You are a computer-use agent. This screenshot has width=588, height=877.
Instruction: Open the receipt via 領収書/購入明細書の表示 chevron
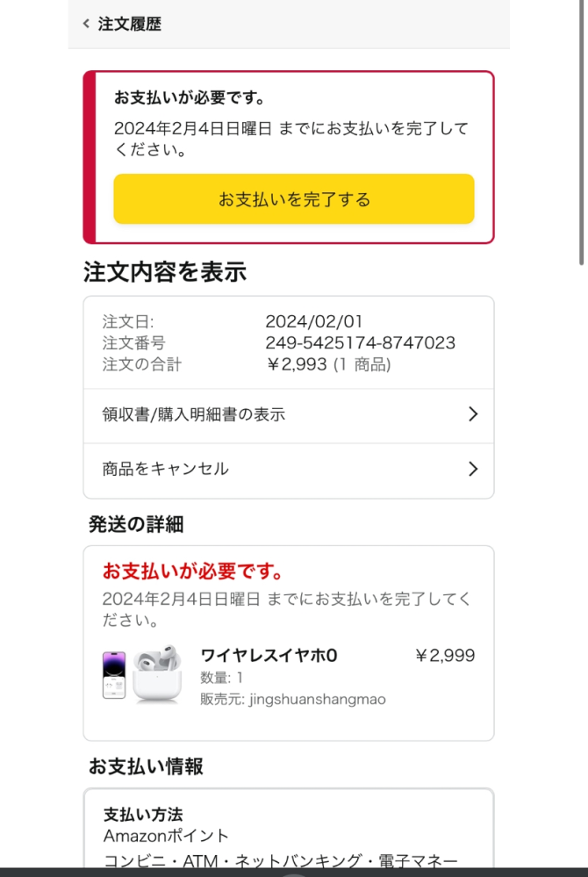(x=471, y=413)
